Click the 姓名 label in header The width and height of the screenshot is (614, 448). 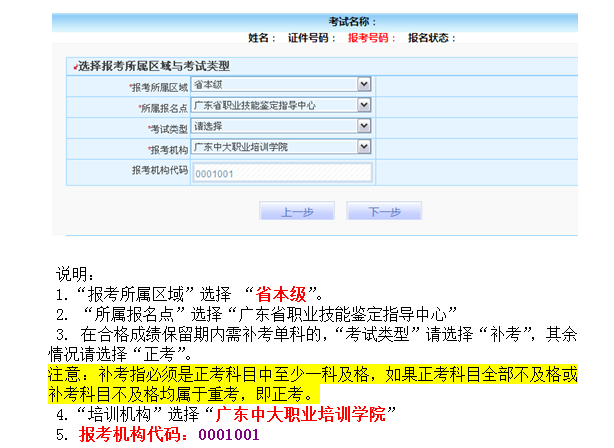tap(262, 38)
